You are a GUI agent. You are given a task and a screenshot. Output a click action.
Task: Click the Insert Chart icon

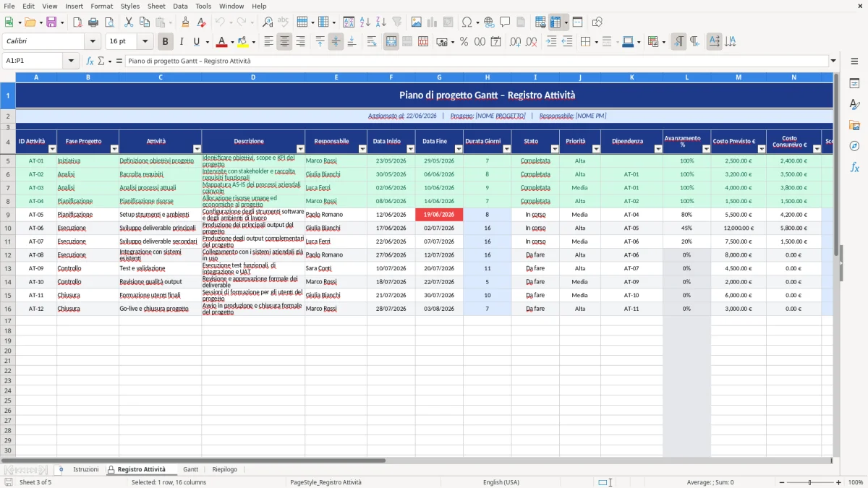[x=433, y=22]
